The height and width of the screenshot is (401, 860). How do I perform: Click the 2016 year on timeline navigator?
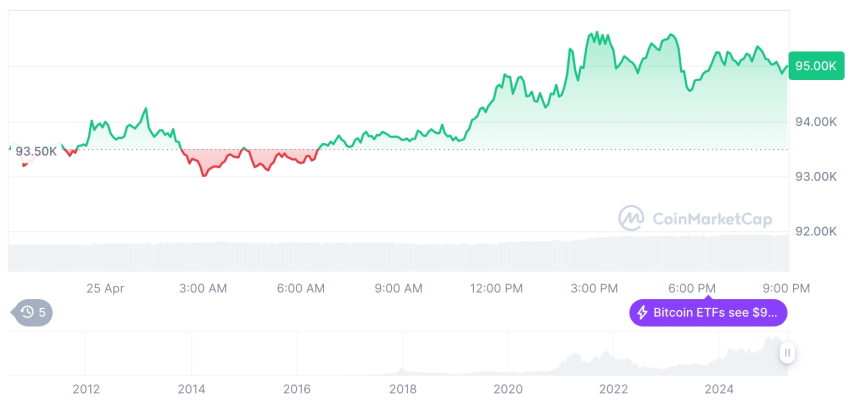pyautogui.click(x=297, y=388)
